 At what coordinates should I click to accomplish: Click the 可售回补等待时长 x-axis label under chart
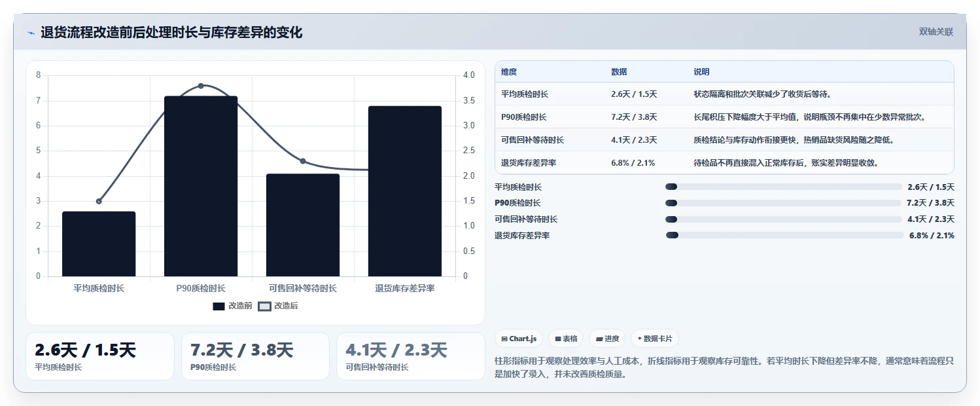[303, 288]
